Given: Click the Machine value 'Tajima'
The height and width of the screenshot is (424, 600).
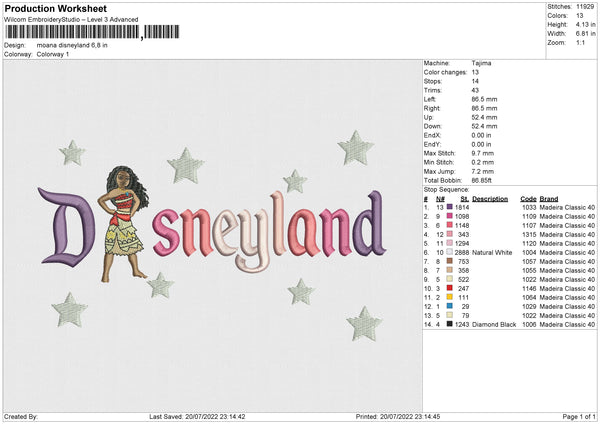Looking at the screenshot, I should 481,63.
